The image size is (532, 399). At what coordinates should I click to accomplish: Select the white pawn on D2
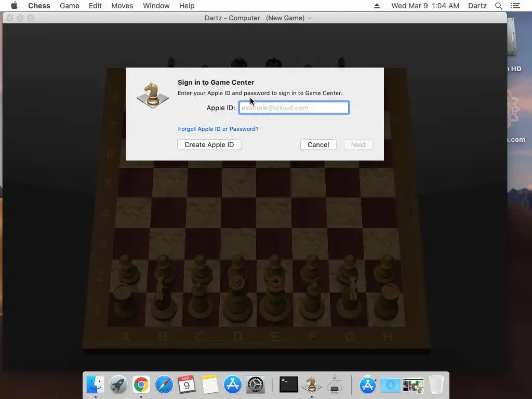[237, 267]
